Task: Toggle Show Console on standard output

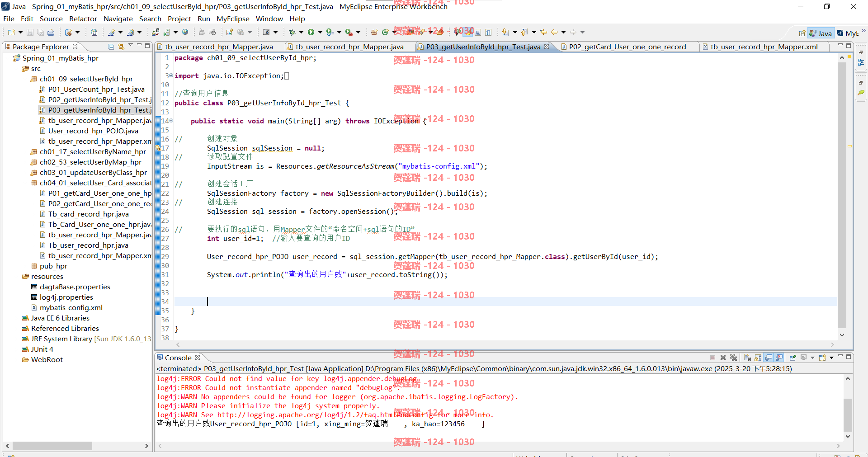Action: pyautogui.click(x=769, y=358)
